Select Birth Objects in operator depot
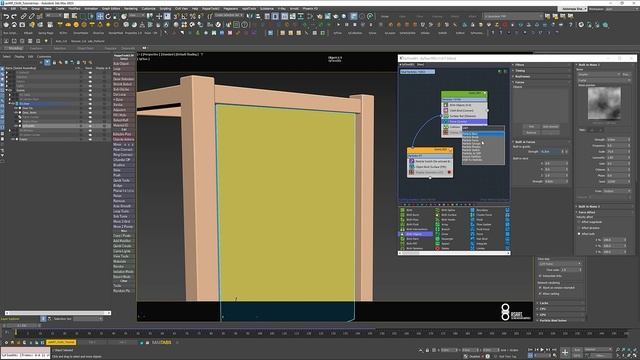 (x=414, y=234)
